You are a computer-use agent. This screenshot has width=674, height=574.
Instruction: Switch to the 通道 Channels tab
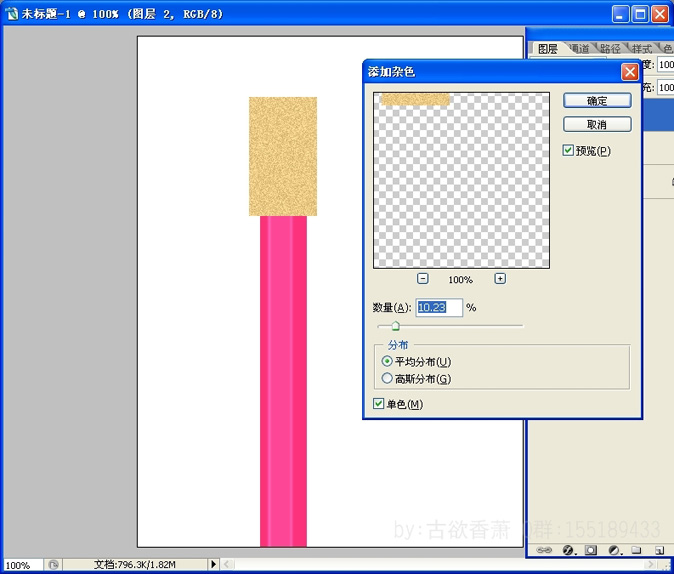point(579,49)
